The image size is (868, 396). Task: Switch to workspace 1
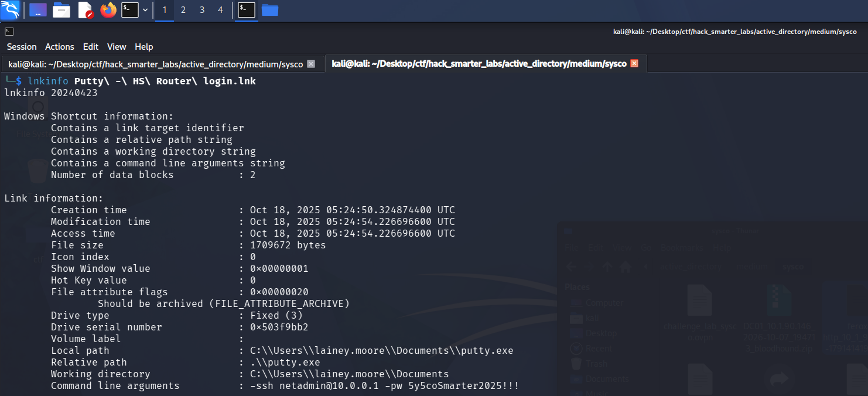tap(165, 10)
